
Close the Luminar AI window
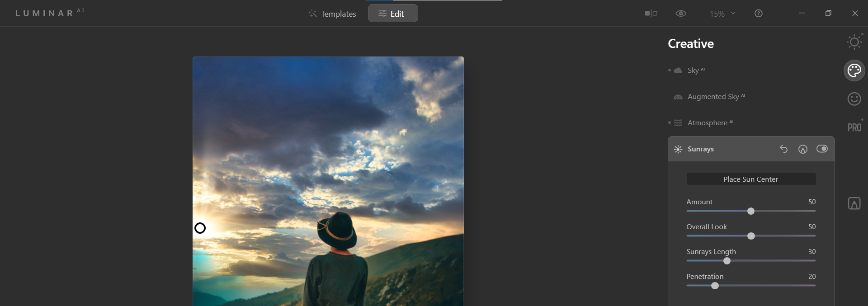point(855,13)
